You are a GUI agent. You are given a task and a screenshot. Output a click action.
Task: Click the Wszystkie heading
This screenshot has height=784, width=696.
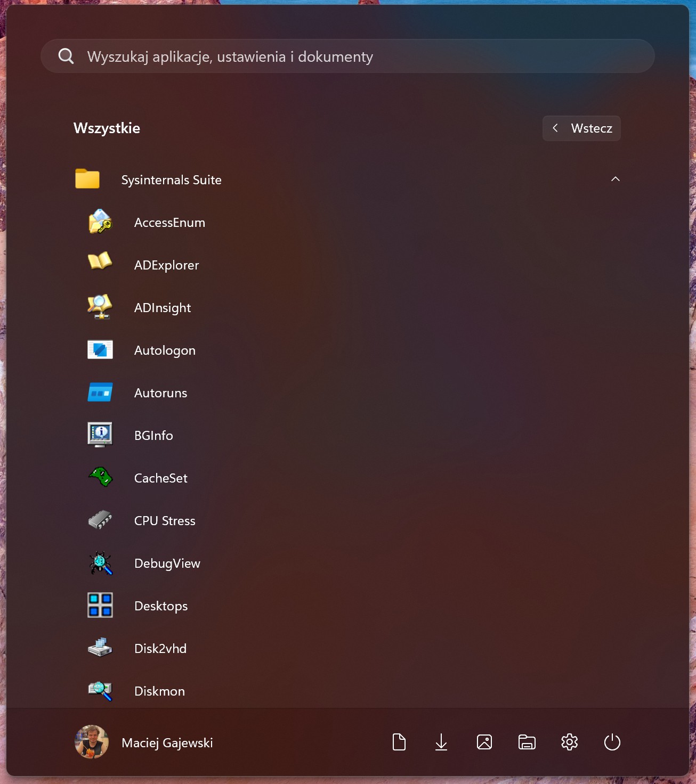(107, 128)
